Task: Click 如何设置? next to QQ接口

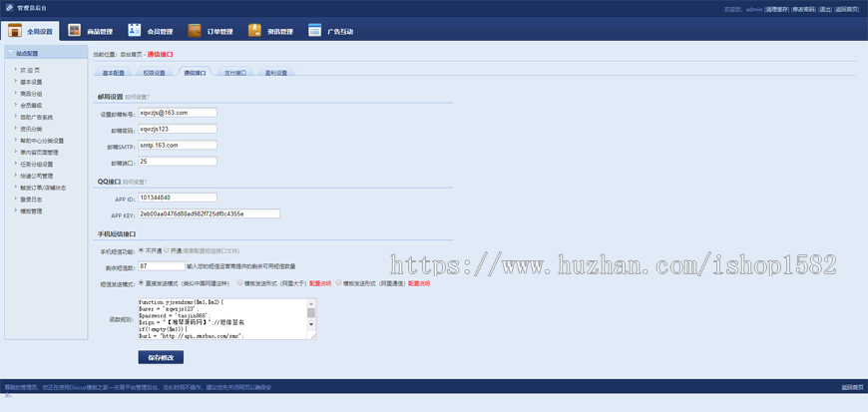Action: 135,182
